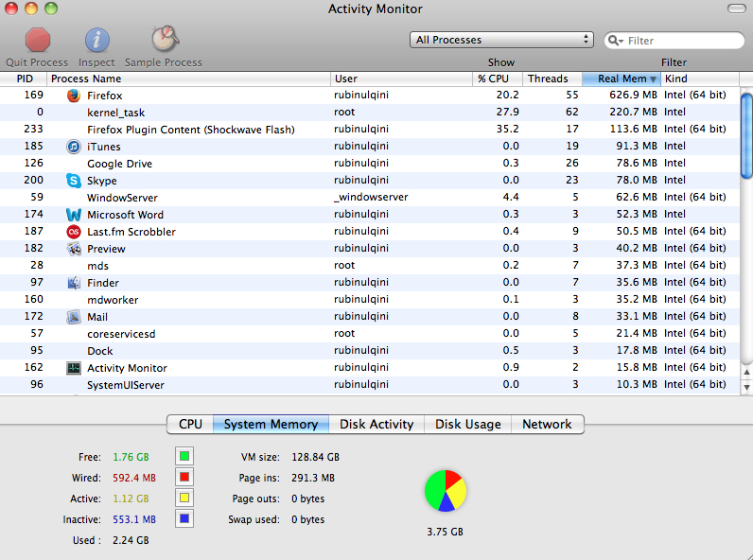Select the kernel_task process row
The width and height of the screenshot is (753, 560).
point(370,113)
